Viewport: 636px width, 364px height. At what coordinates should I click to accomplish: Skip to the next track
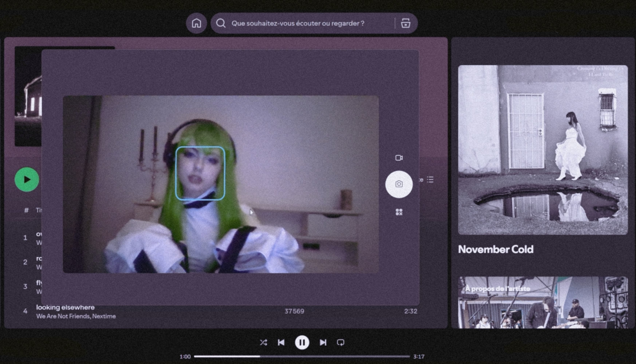(323, 342)
